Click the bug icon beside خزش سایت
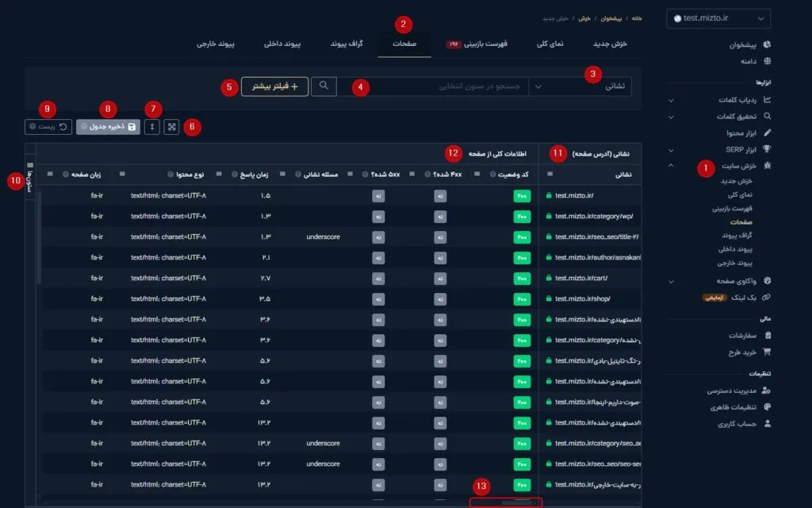Image resolution: width=812 pixels, height=508 pixels. click(767, 166)
